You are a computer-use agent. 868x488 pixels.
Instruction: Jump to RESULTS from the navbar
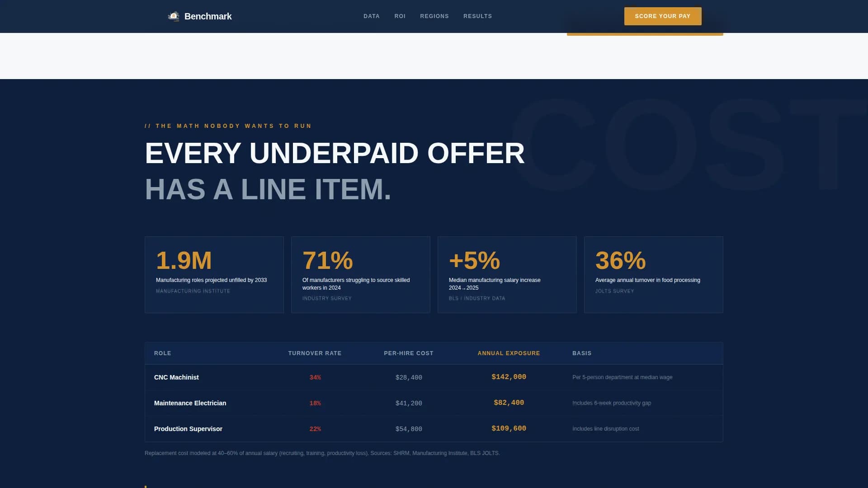477,16
